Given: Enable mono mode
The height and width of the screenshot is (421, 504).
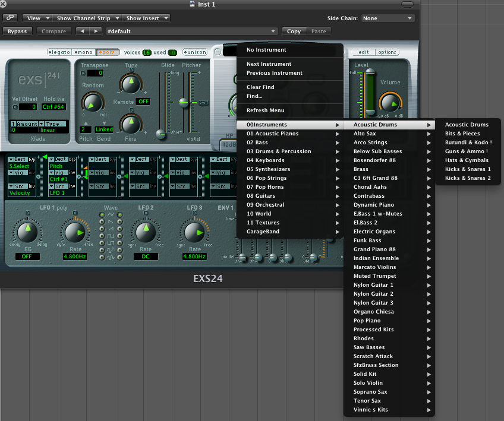Looking at the screenshot, I should tap(83, 52).
